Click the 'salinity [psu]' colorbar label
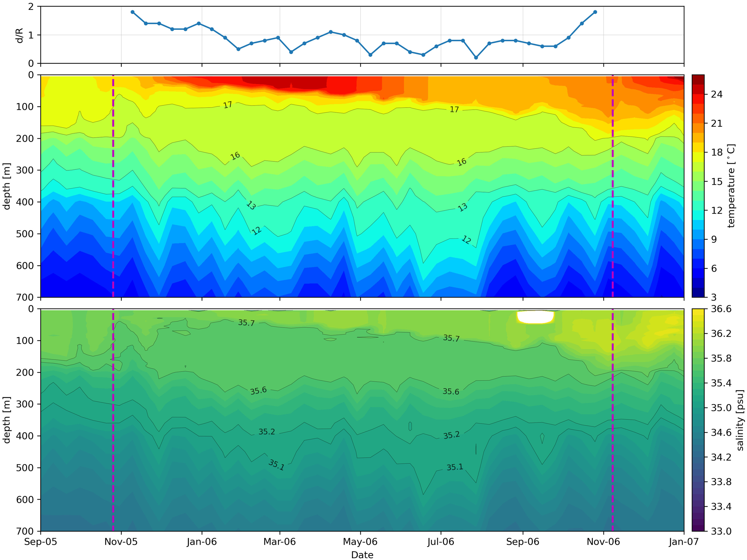The width and height of the screenshot is (747, 560). pyautogui.click(x=740, y=420)
